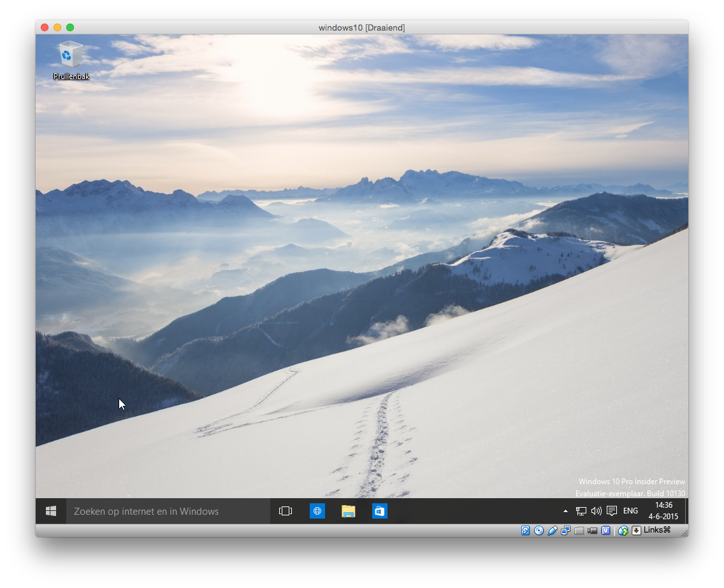Launch the browser globe icon in taskbar
Viewport: 724px width, 588px height.
[x=317, y=511]
